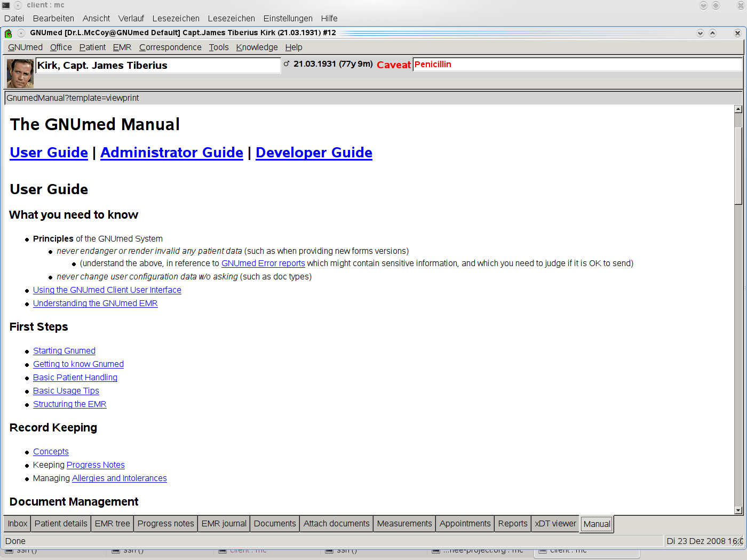The width and height of the screenshot is (747, 560).
Task: Click the vertical scrollbar thumb of the manual
Action: click(738, 166)
